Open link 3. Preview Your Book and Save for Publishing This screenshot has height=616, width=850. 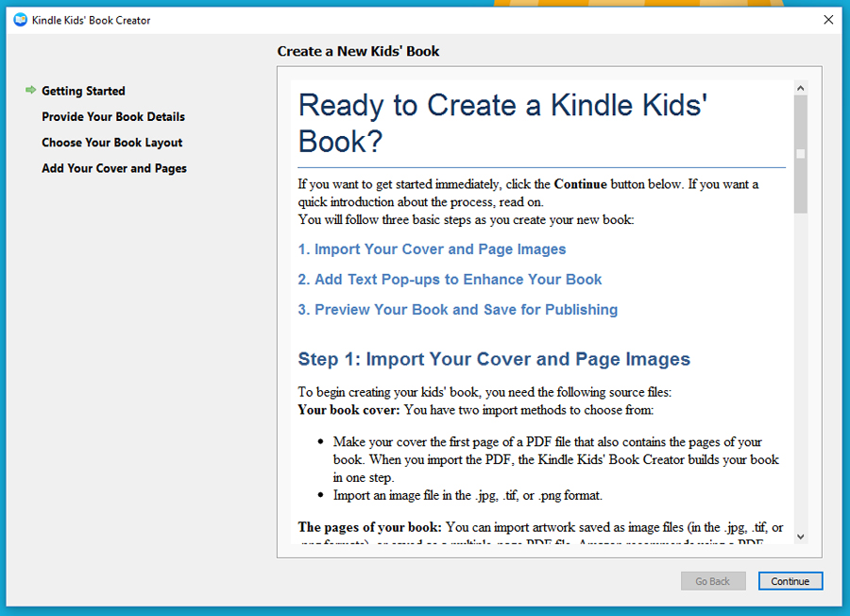pyautogui.click(x=458, y=310)
